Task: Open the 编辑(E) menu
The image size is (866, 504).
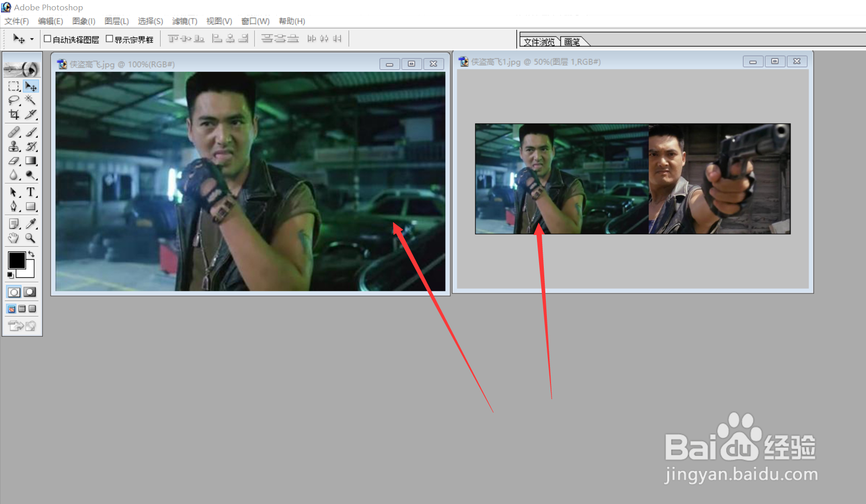Action: (50, 21)
